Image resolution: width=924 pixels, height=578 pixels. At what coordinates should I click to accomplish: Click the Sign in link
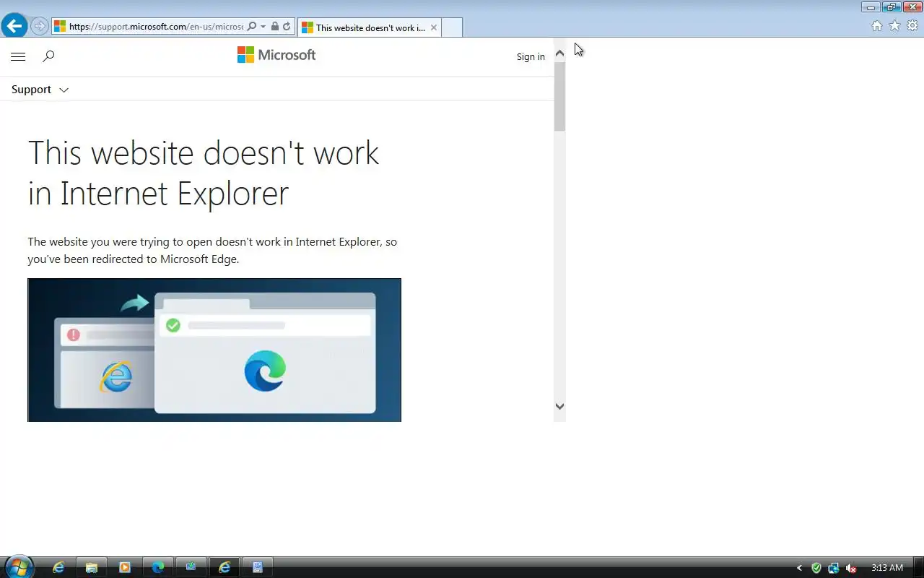click(531, 57)
